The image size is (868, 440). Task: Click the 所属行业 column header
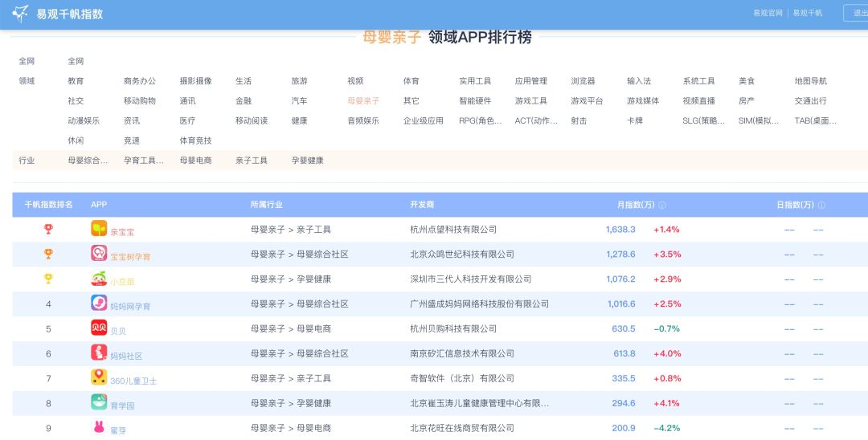(x=267, y=205)
